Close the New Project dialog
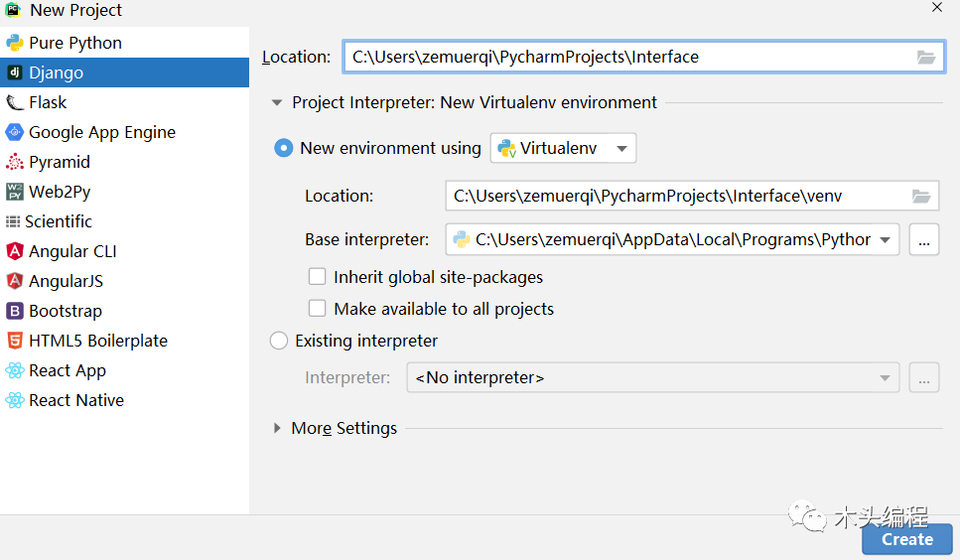This screenshot has height=560, width=960. [937, 7]
